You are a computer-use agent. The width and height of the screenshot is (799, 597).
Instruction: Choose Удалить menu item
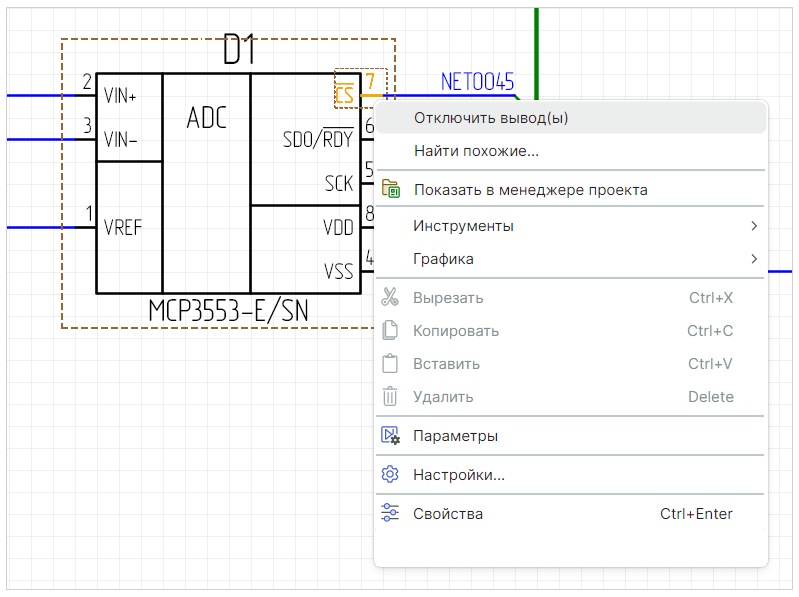coord(571,397)
